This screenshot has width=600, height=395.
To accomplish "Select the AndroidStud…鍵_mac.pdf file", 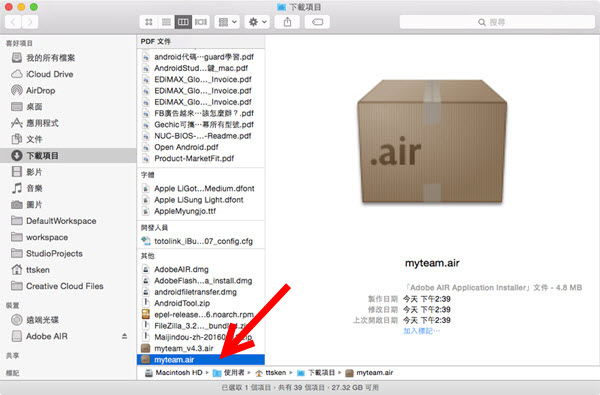I will (201, 68).
